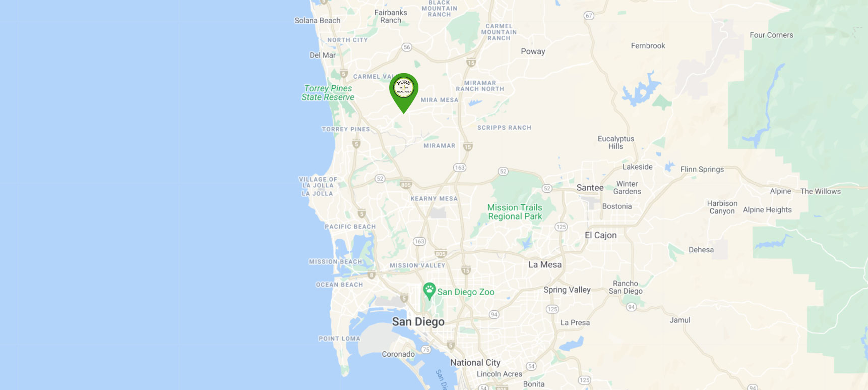Click the El Cajon city label
This screenshot has width=868, height=390.
(x=600, y=235)
